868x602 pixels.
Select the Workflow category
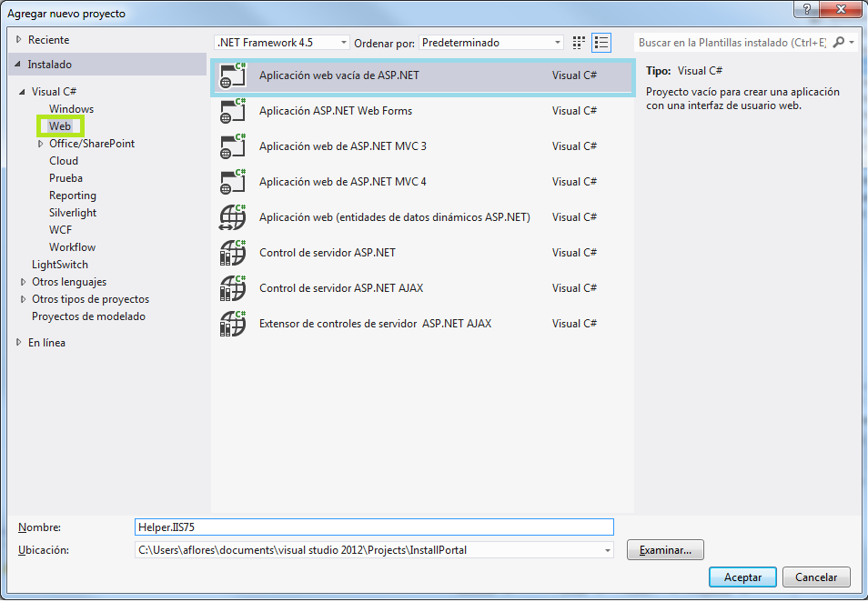[x=73, y=246]
